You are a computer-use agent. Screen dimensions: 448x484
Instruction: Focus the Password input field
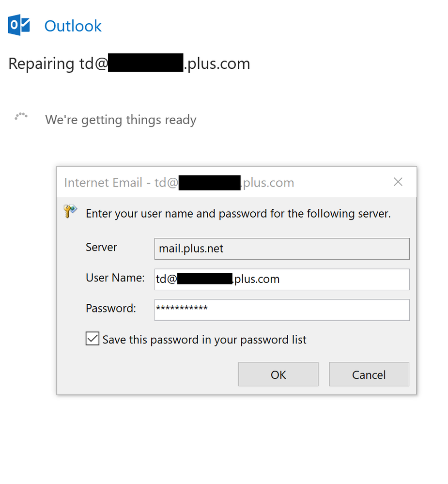(281, 310)
